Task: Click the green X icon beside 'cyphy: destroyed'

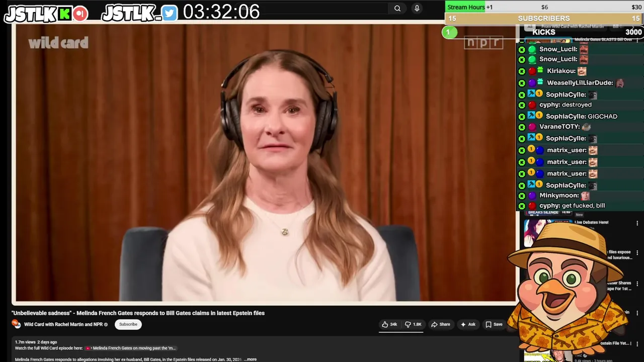Action: 522,105
